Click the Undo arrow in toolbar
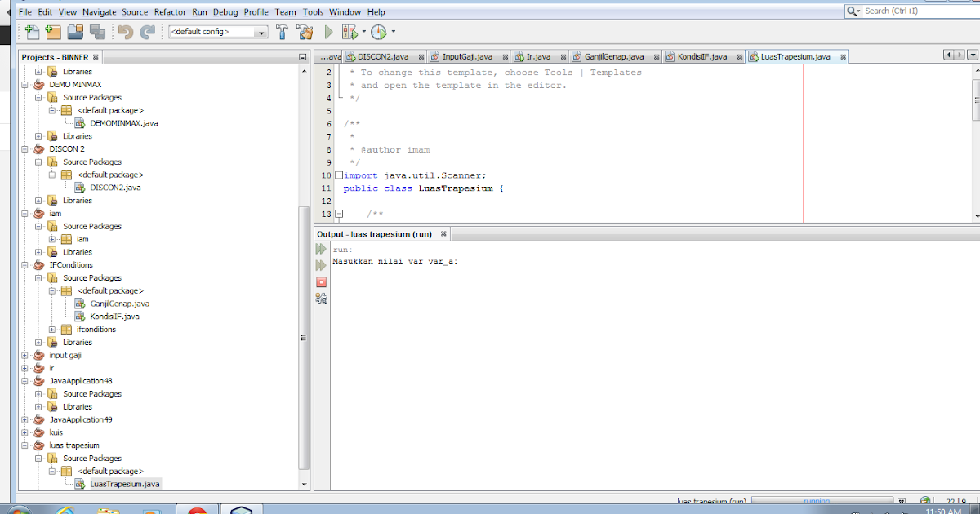This screenshot has height=514, width=980. coord(126,32)
